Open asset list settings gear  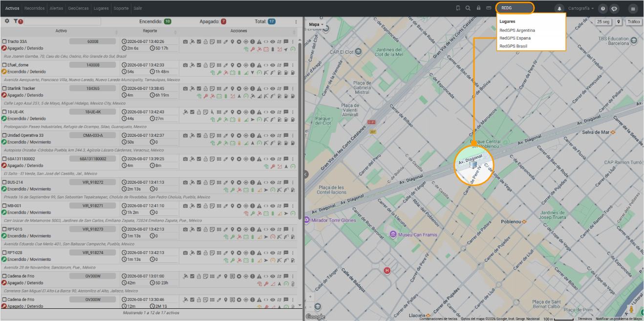pyautogui.click(x=7, y=21)
